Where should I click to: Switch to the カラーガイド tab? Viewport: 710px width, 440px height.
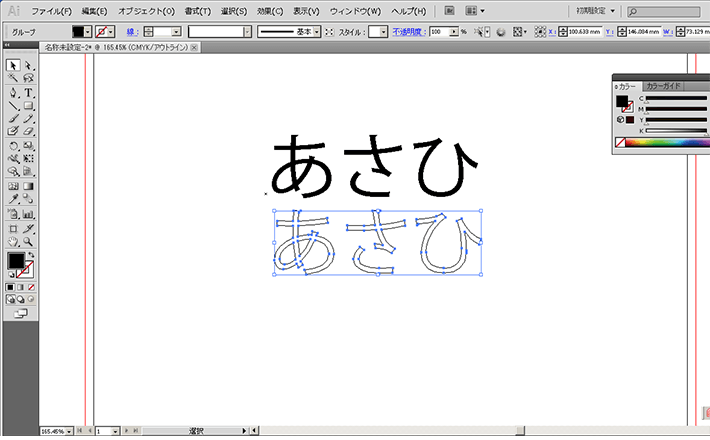tap(663, 86)
